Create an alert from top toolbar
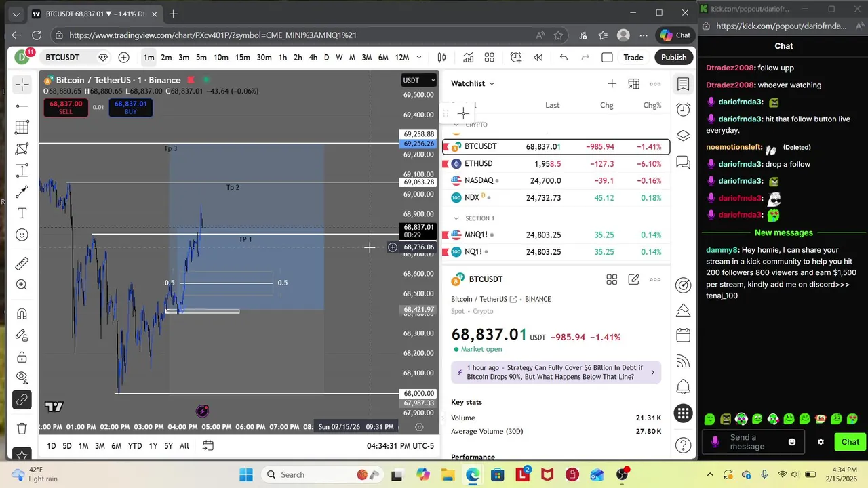The image size is (868, 488). 516,58
